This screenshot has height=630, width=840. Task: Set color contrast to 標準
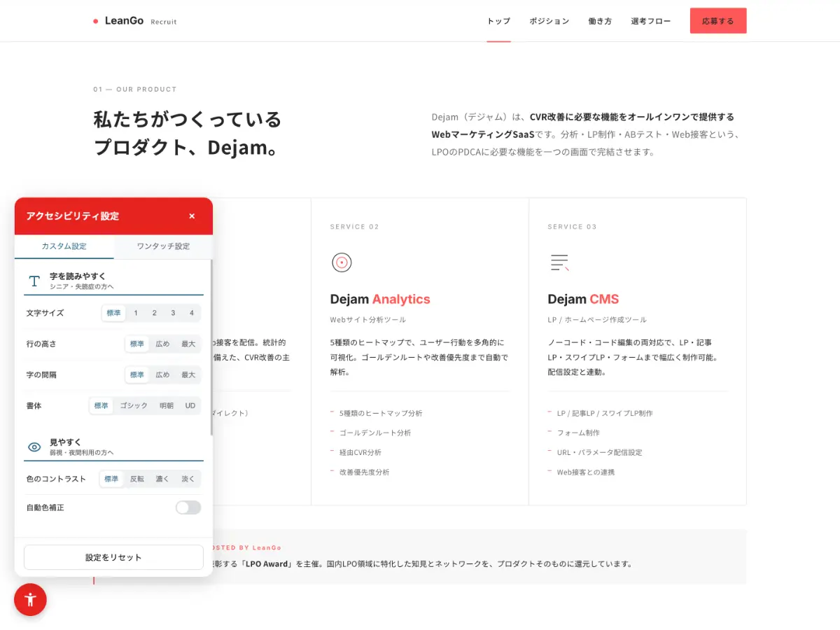(111, 479)
